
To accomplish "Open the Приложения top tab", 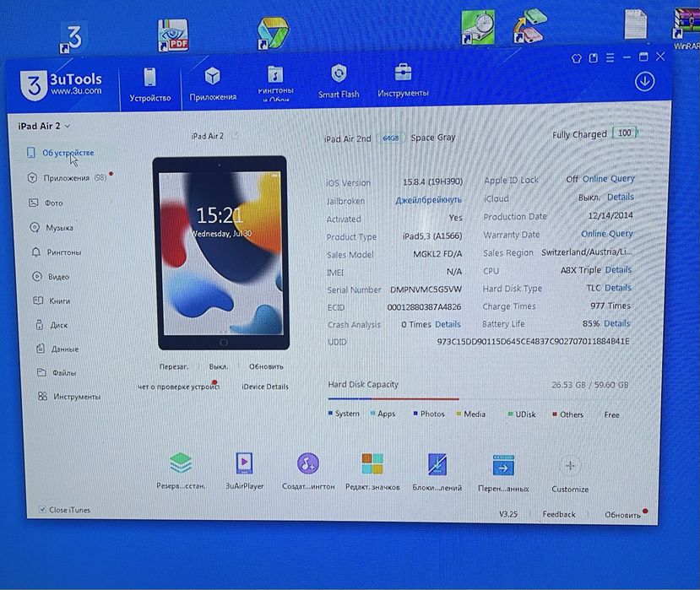I will coord(213,84).
